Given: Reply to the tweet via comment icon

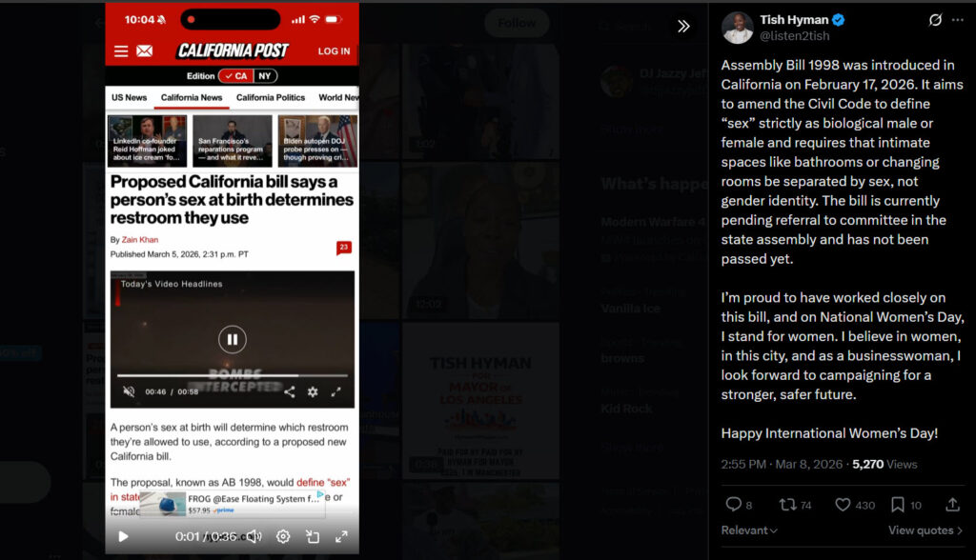Looking at the screenshot, I should [734, 505].
